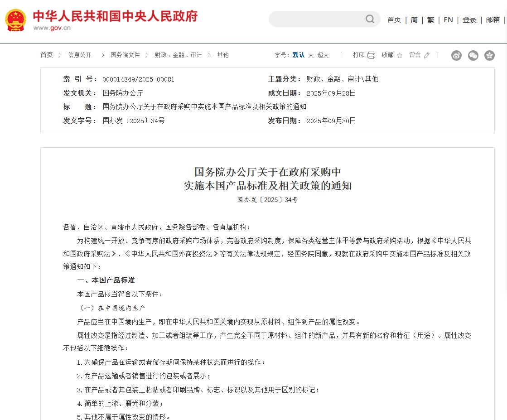Go to 信息公开 in breadcrumb
This screenshot has width=507, height=420.
coord(80,55)
